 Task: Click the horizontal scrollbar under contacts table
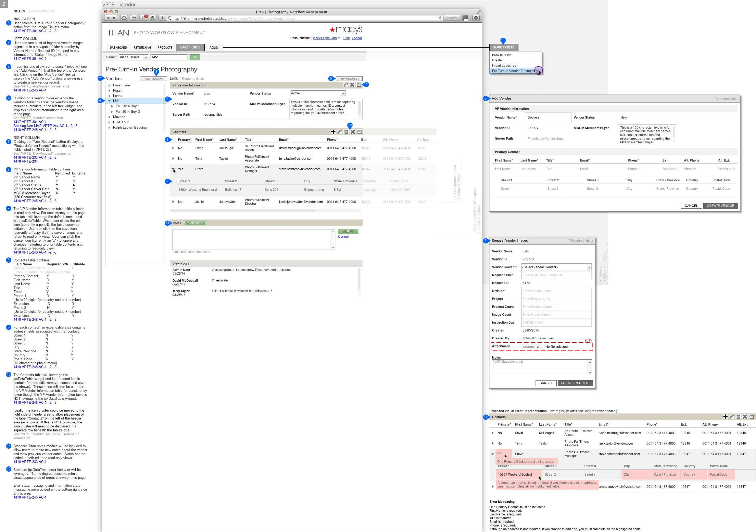click(x=243, y=210)
